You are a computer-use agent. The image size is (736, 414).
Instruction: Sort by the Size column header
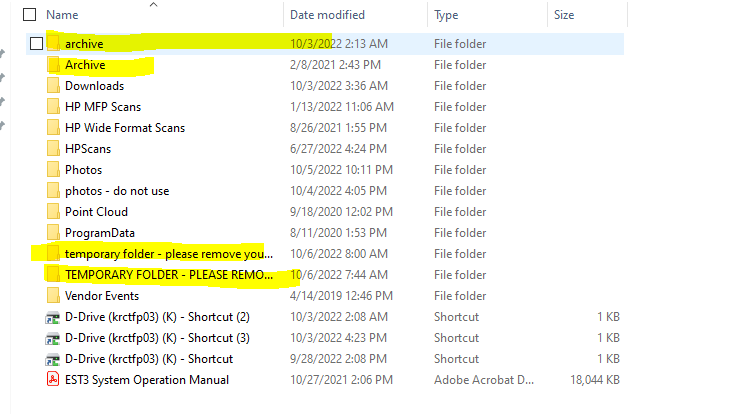pyautogui.click(x=563, y=15)
